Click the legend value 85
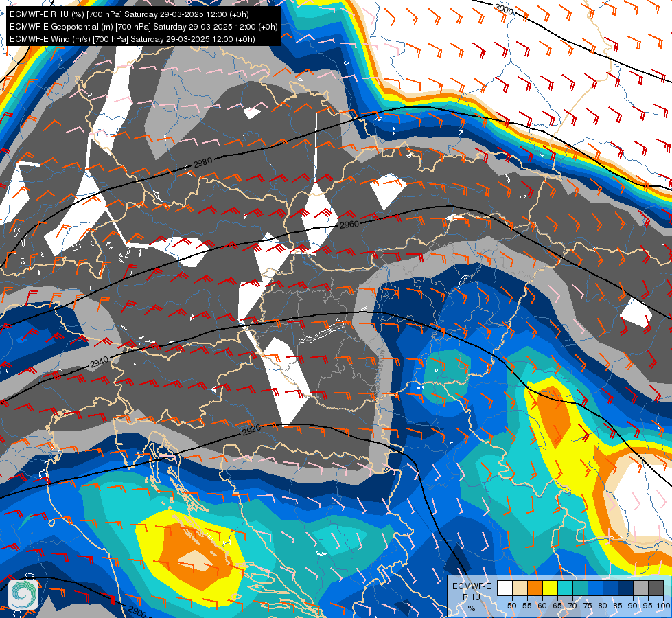The image size is (672, 618). tap(618, 606)
